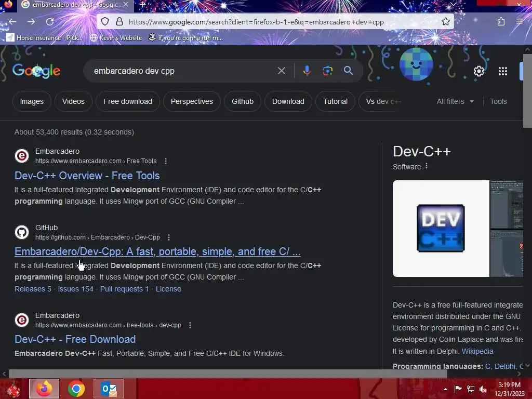
Task: Expand the All filters dropdown
Action: point(455,101)
